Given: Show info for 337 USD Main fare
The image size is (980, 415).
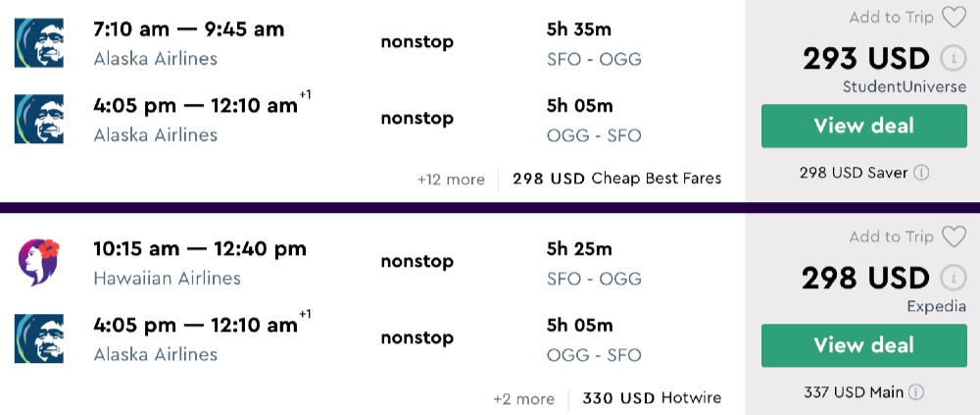Looking at the screenshot, I should pyautogui.click(x=916, y=392).
